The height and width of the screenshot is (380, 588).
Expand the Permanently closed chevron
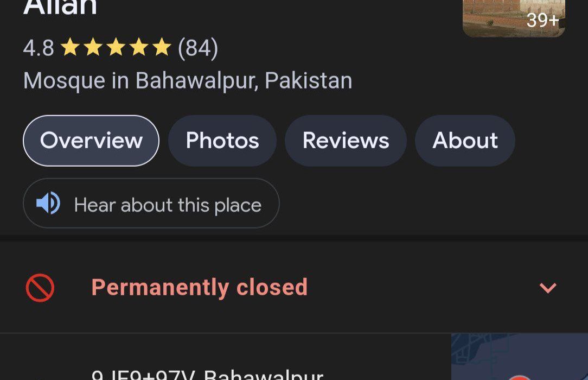coord(548,288)
